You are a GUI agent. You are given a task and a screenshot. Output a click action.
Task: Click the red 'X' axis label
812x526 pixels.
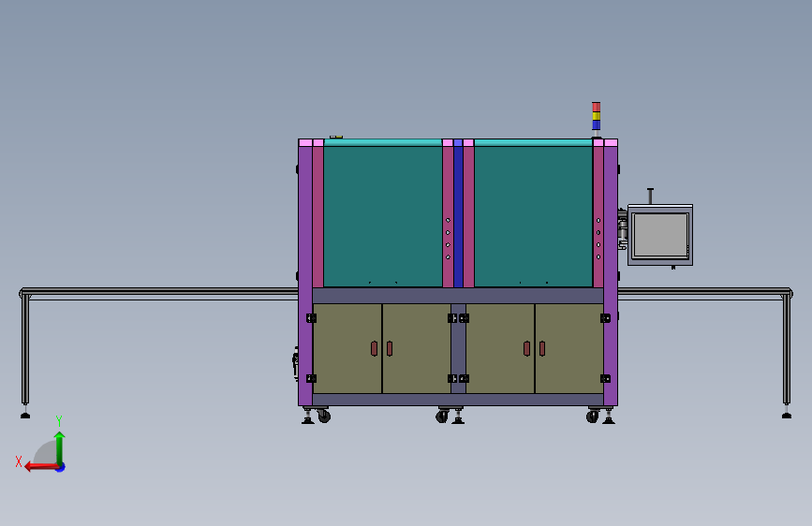tap(19, 461)
